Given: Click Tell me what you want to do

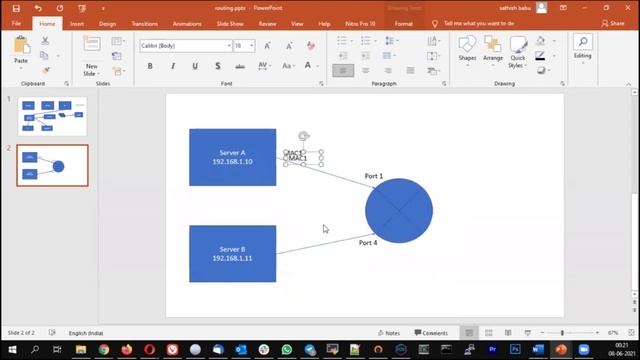Looking at the screenshot, I should (479, 24).
